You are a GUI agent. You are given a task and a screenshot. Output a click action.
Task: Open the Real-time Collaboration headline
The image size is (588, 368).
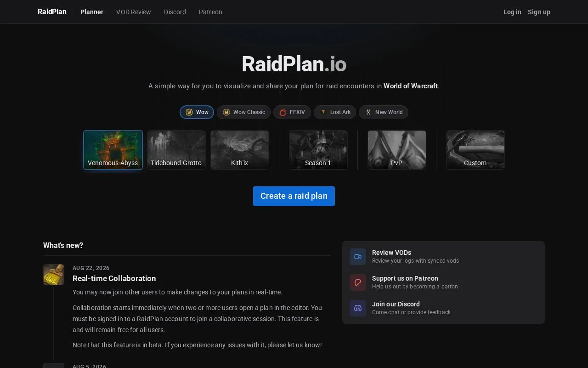(x=114, y=278)
